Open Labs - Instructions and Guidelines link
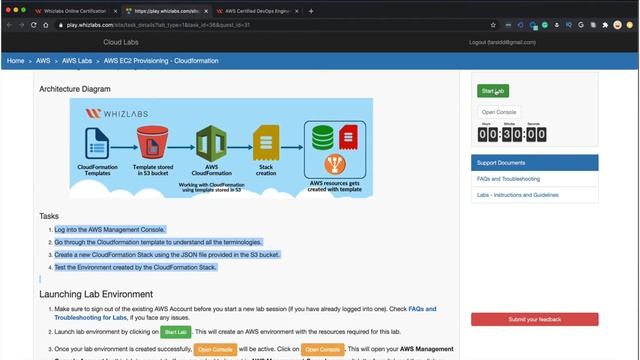640x360 pixels. tap(518, 195)
